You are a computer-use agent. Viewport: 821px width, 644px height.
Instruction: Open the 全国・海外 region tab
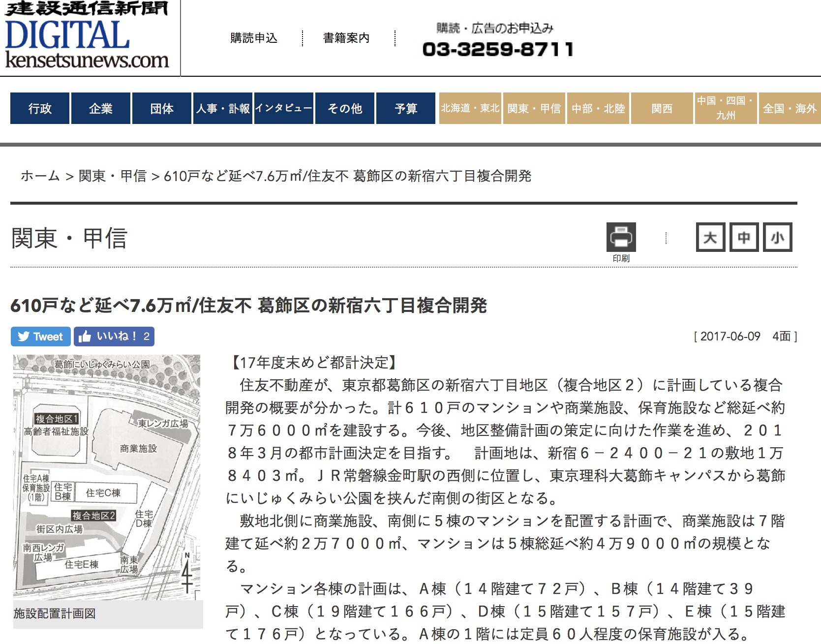(790, 108)
